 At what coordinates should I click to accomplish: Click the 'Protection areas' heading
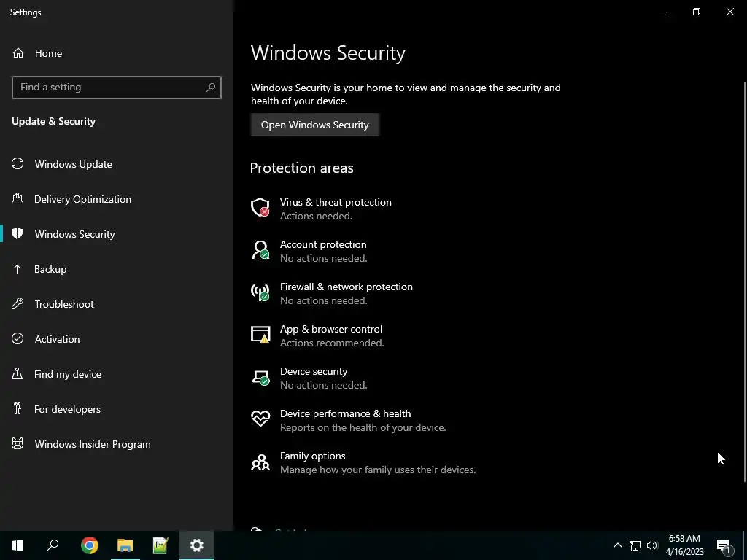click(x=301, y=168)
